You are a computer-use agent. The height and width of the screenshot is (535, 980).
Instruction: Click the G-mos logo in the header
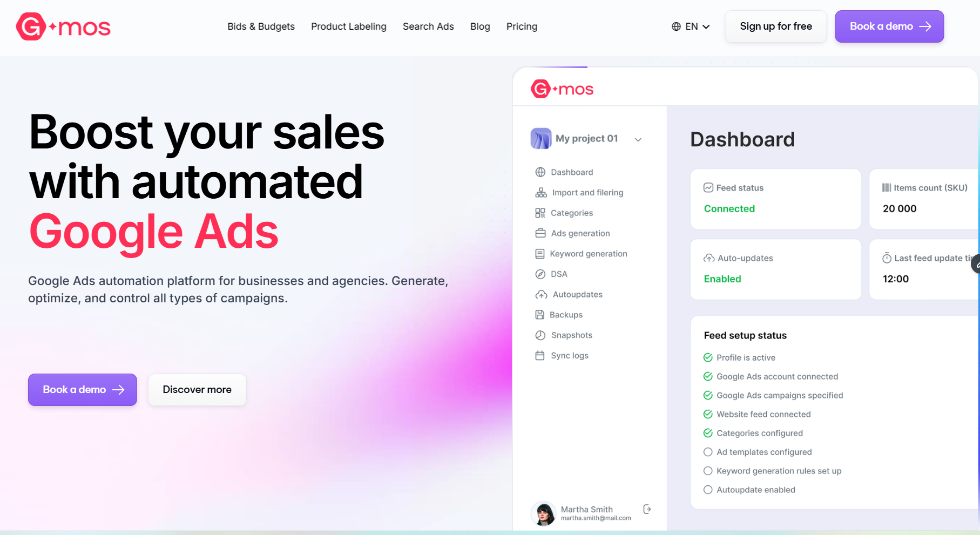(x=63, y=26)
